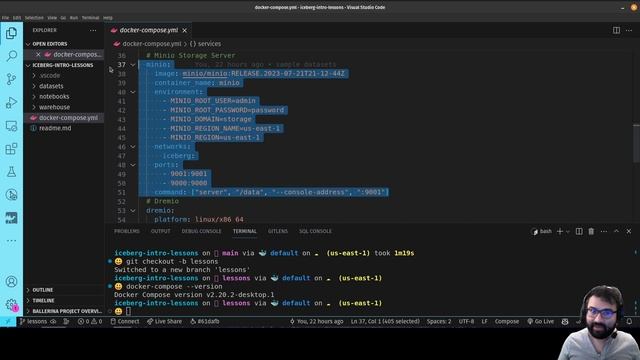The image size is (640, 360).
Task: Open the Selection menu
Action: coord(34,18)
